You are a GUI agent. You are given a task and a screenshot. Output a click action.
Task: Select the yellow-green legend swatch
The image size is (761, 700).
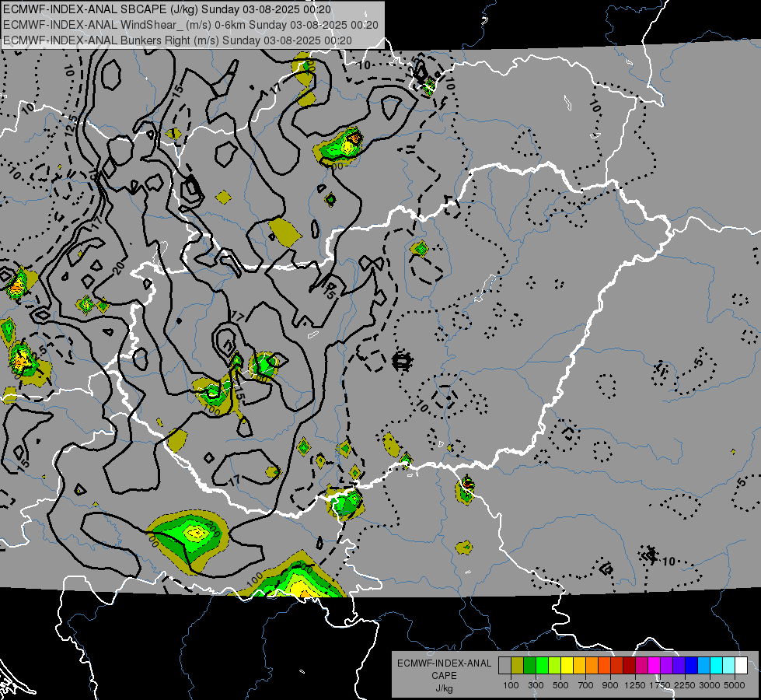click(555, 666)
